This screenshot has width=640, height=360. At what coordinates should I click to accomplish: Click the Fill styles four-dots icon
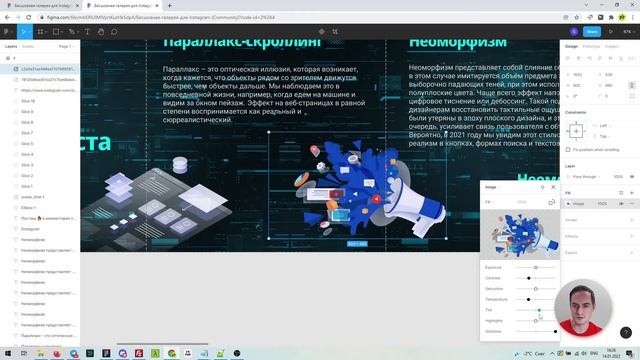point(621,193)
